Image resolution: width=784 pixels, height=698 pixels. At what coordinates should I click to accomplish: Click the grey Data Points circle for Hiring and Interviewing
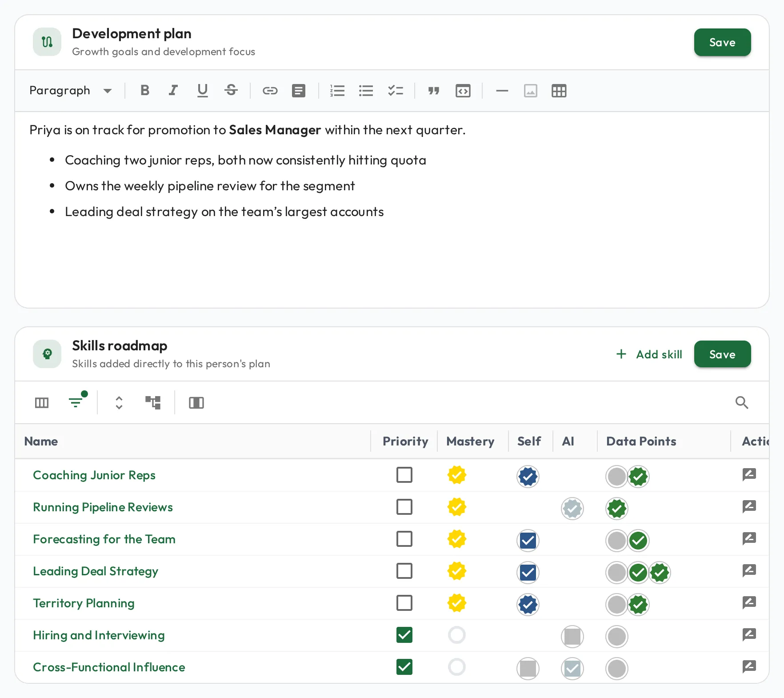click(617, 637)
